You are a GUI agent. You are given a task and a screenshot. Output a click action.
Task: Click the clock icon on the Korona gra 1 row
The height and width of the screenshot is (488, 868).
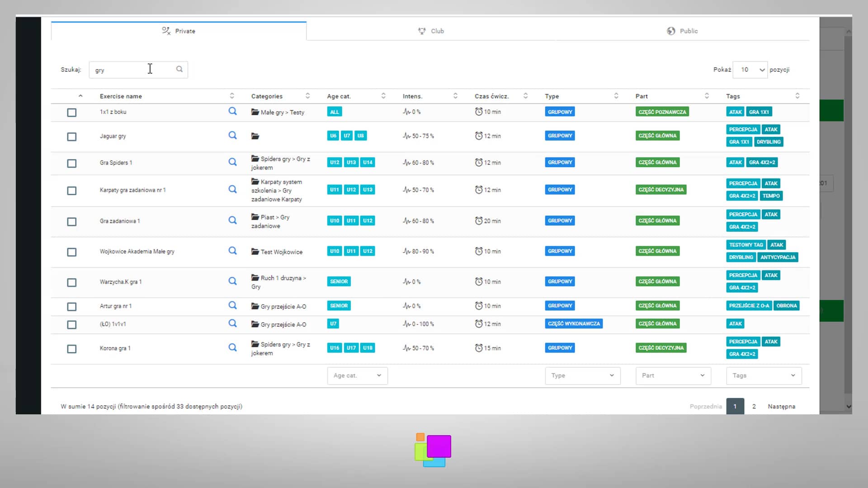(x=479, y=348)
